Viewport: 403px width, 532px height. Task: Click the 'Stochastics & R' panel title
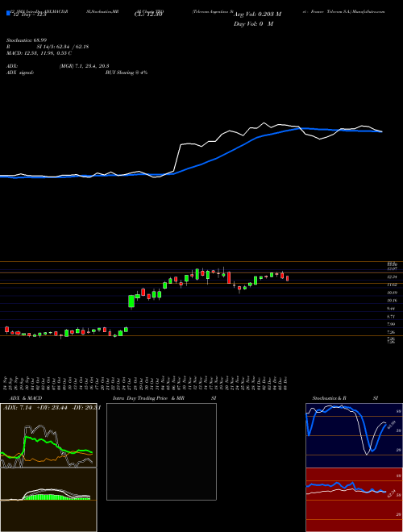pyautogui.click(x=329, y=398)
